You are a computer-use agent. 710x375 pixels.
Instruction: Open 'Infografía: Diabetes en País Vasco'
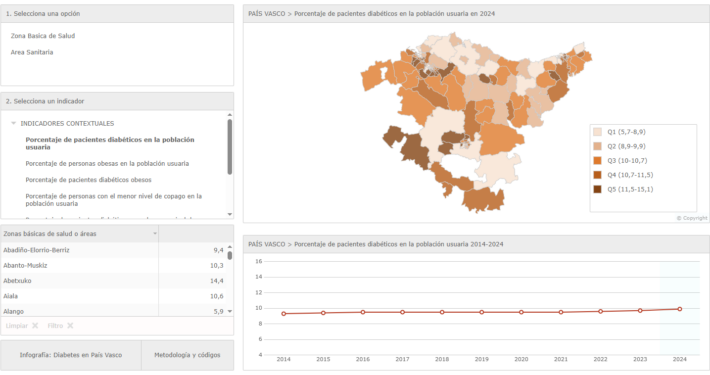(x=71, y=355)
